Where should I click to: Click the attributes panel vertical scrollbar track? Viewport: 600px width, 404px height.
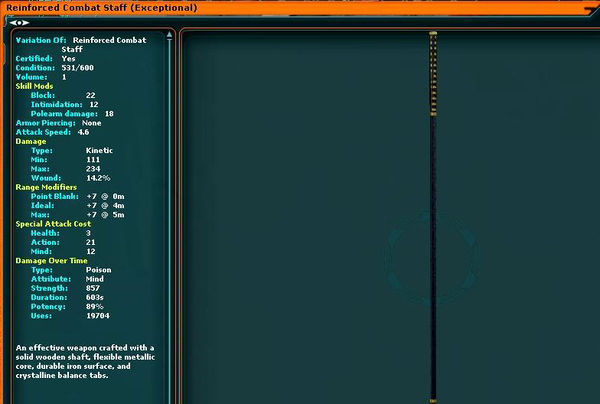coord(170,200)
